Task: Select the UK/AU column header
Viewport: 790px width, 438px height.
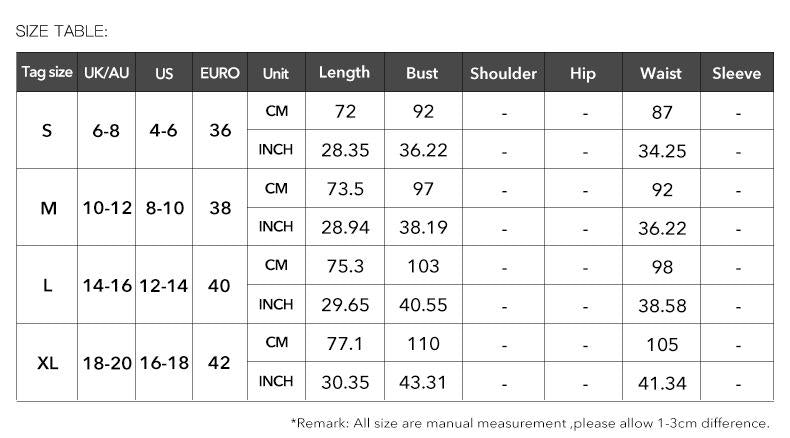Action: pos(106,73)
